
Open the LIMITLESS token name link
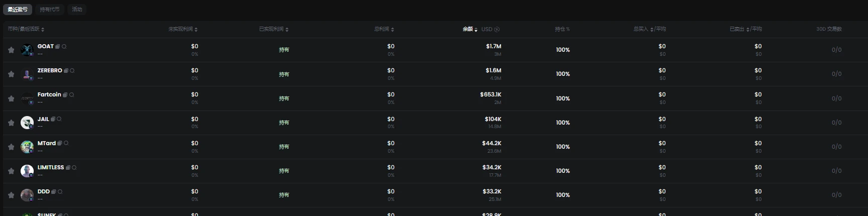[51, 167]
